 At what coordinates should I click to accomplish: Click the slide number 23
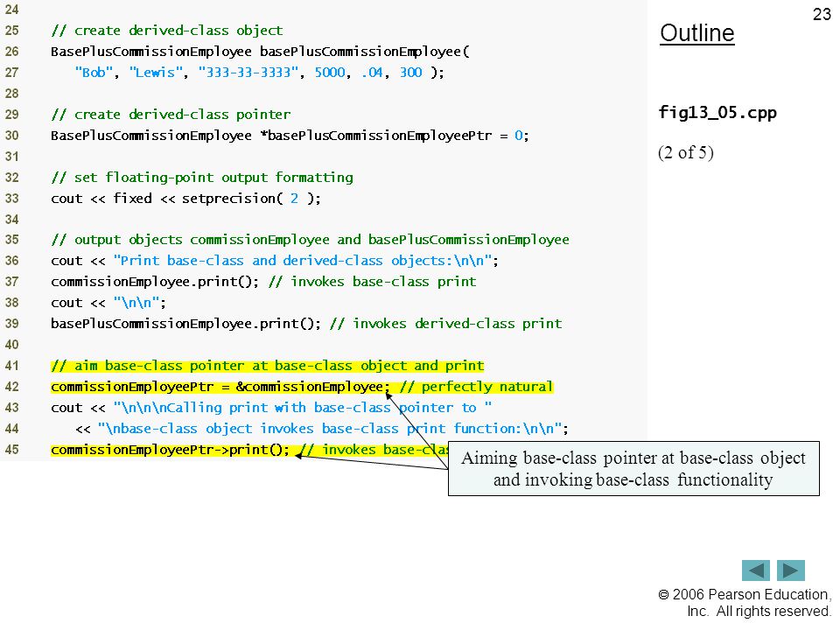(x=822, y=14)
